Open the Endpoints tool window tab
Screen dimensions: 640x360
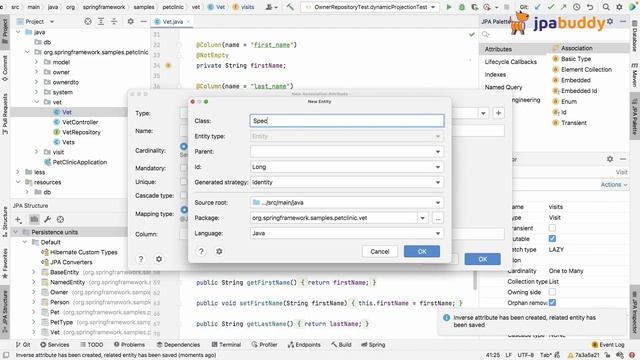click(304, 345)
